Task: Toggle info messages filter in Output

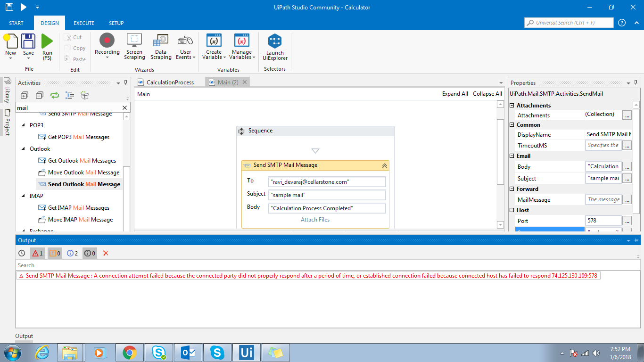Action: coord(72,253)
